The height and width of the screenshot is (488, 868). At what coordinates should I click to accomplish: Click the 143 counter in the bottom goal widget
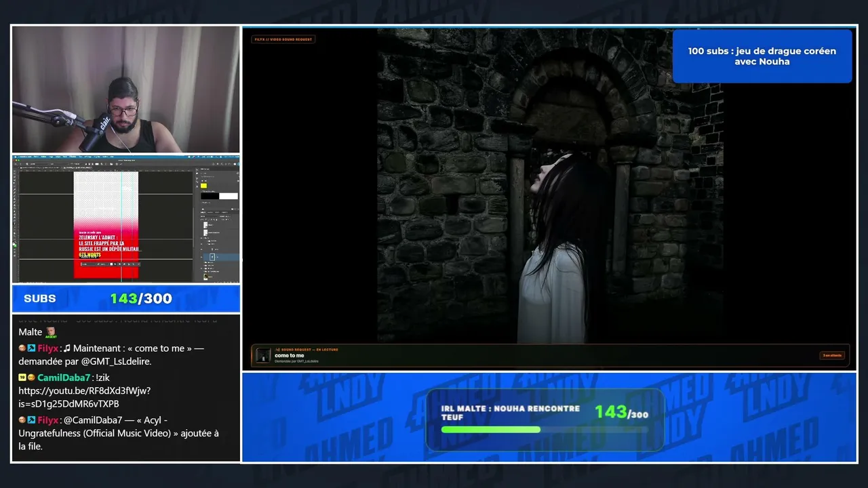point(610,411)
